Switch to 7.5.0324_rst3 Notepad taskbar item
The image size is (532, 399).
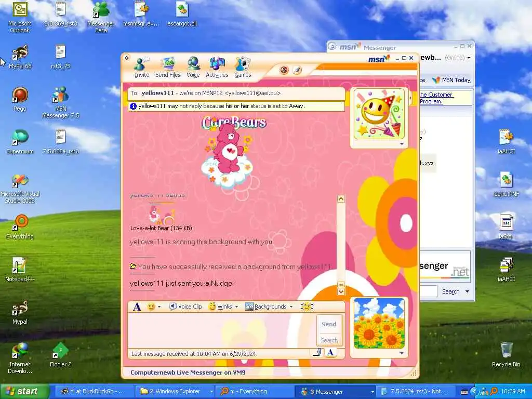tap(415, 392)
